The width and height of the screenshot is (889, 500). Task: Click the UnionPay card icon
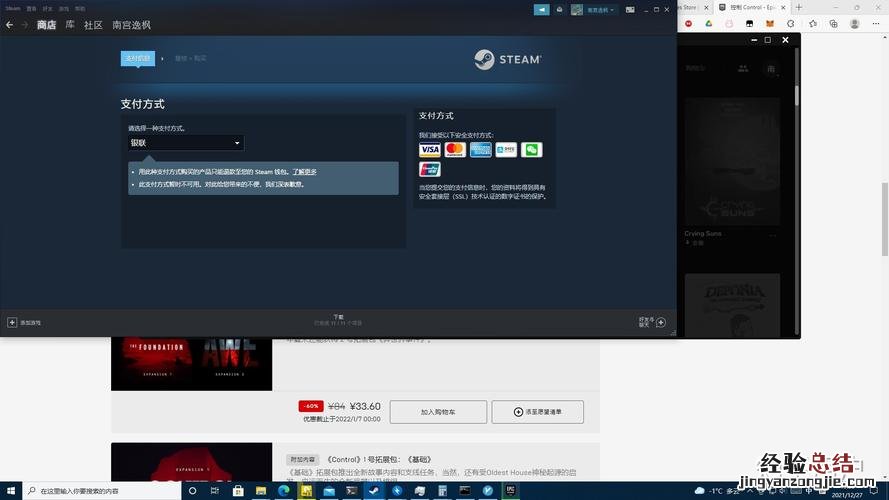430,169
